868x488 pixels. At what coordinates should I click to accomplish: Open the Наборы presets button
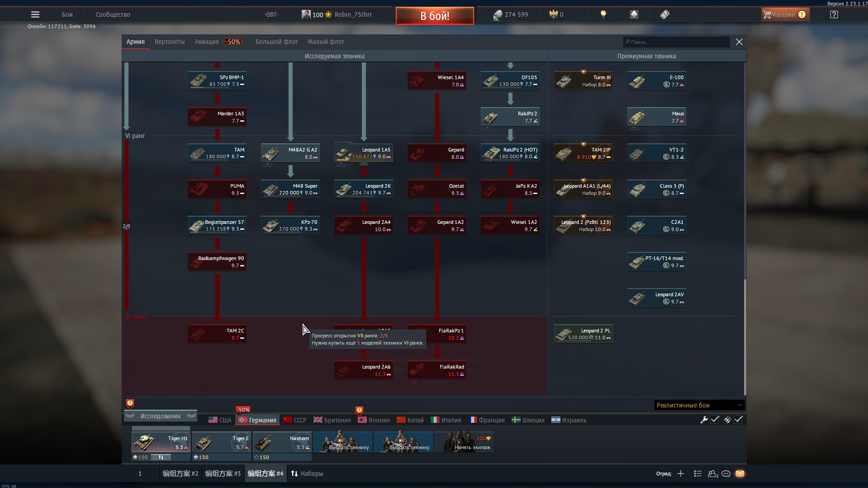307,474
